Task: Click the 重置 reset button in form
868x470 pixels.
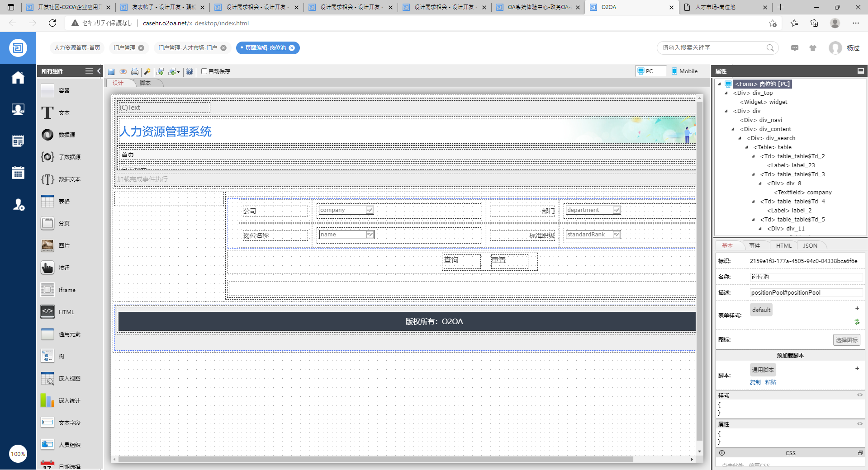Action: click(x=510, y=261)
